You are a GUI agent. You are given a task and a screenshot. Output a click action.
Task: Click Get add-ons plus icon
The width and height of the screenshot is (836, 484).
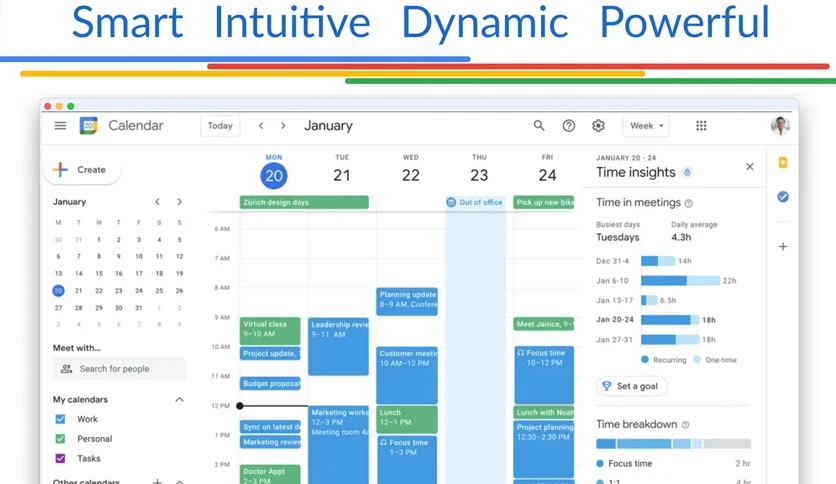tap(783, 246)
